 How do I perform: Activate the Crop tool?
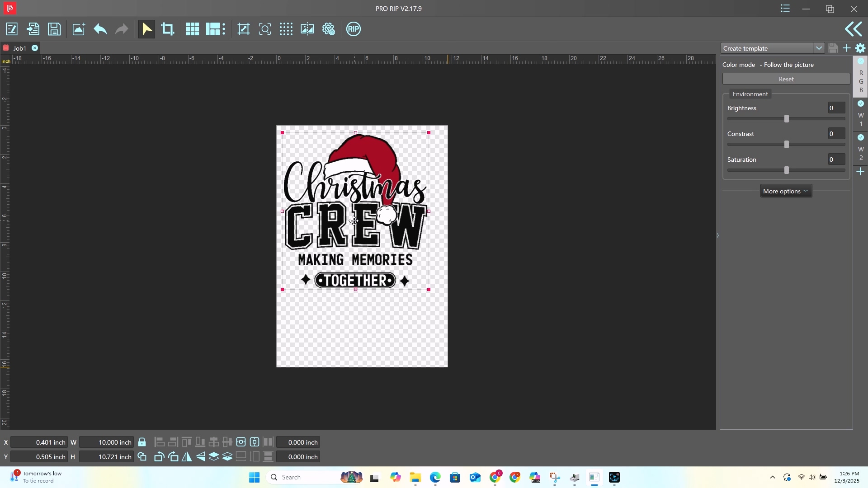coord(168,29)
